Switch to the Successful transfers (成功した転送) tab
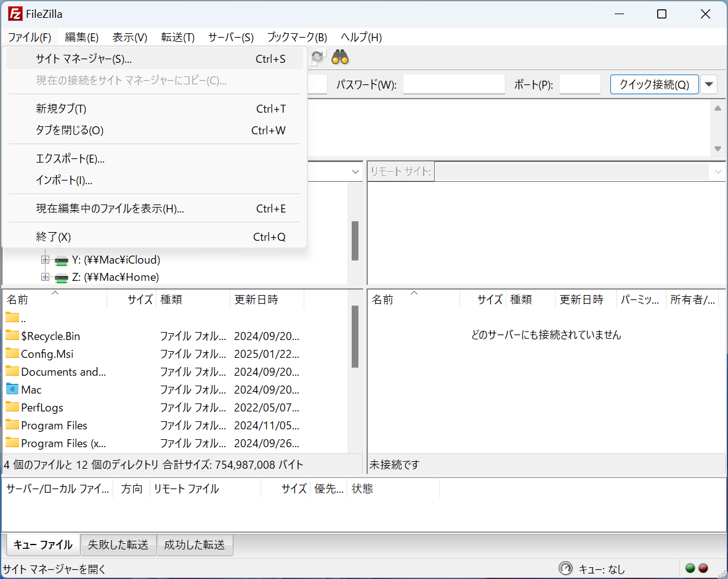 [195, 544]
